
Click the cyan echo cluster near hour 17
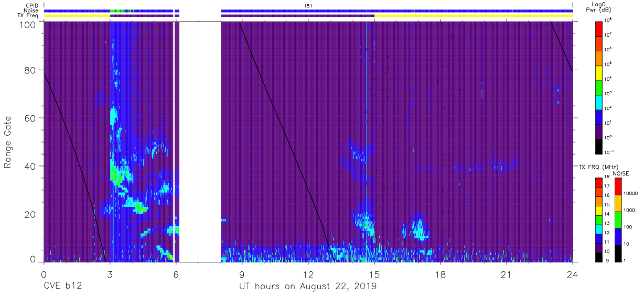[x=420, y=229]
